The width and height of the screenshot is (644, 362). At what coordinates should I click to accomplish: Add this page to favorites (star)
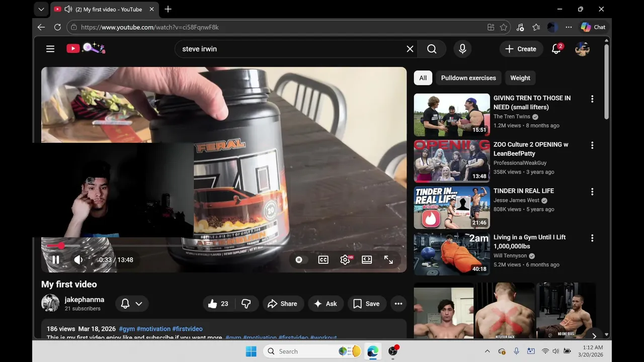[x=504, y=27]
